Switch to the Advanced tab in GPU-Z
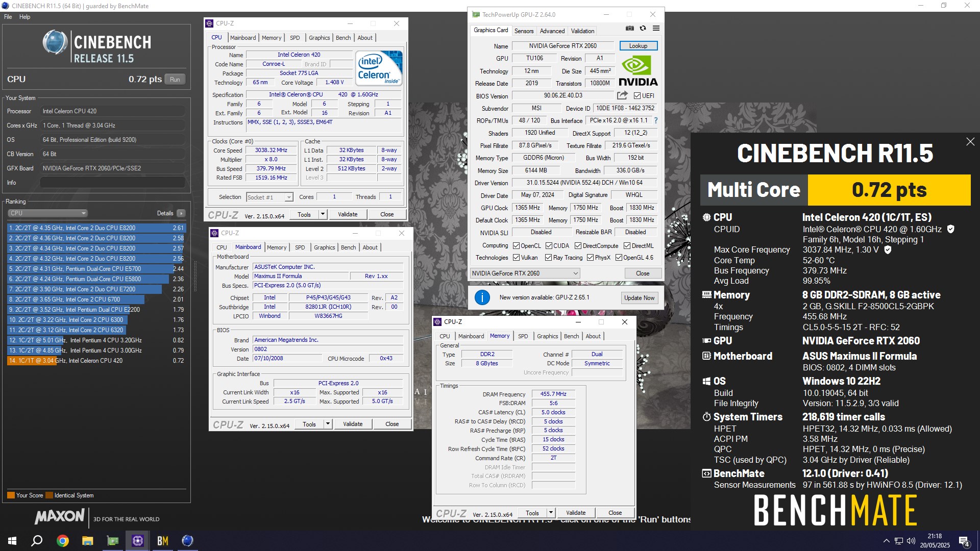 (x=552, y=31)
